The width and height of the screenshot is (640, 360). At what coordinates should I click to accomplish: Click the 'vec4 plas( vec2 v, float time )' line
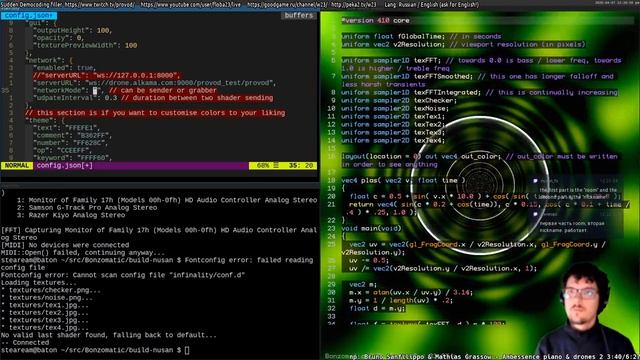pyautogui.click(x=403, y=180)
